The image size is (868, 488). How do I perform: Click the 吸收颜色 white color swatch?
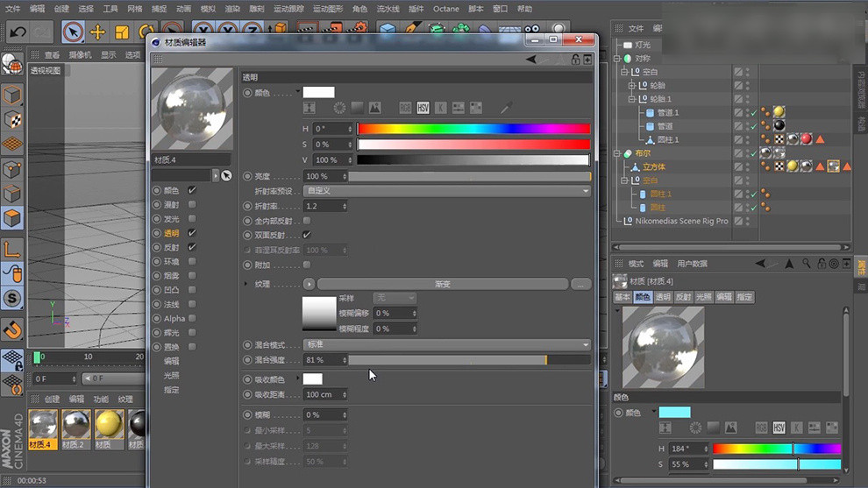tap(313, 379)
